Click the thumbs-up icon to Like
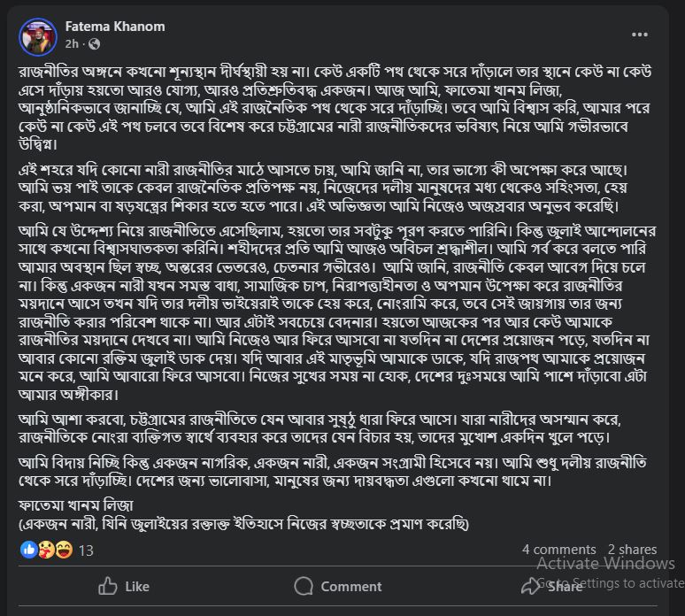This screenshot has height=616, width=685. pyautogui.click(x=107, y=586)
